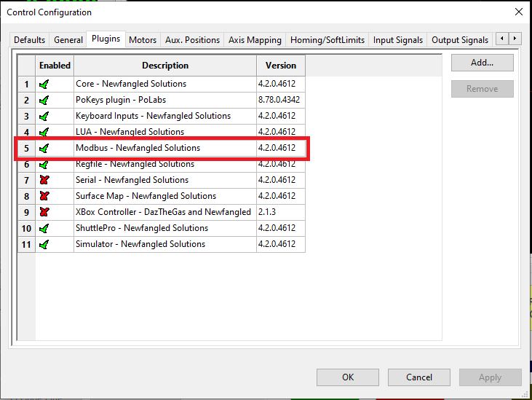Switch to Aux. Positions tab

click(192, 40)
